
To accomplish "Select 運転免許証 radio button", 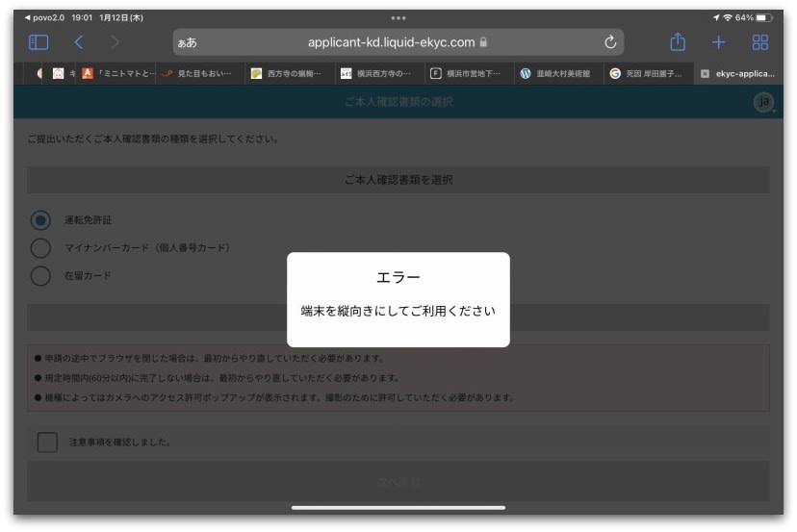I will coord(40,220).
